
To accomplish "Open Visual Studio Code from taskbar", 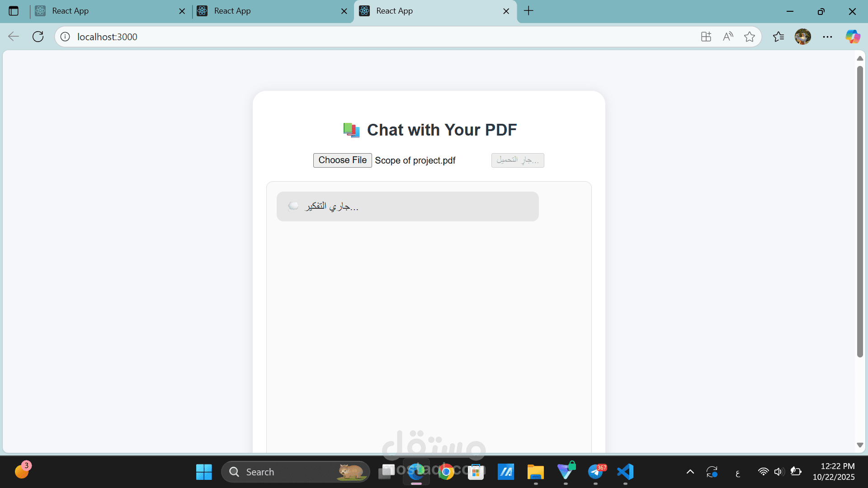I will coord(625,472).
